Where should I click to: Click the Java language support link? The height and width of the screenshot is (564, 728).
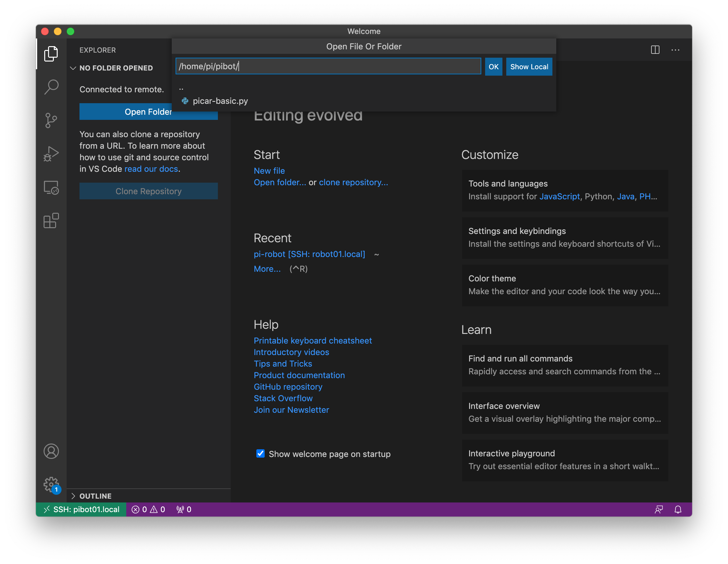[x=625, y=197]
